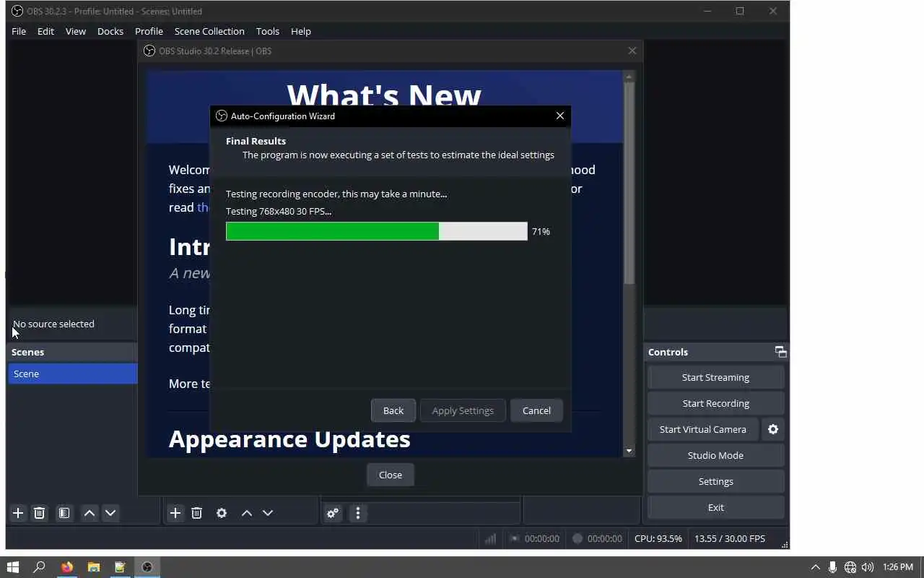Click the 13.55 / 30.00 FPS status text
The width and height of the screenshot is (924, 578).
pos(729,538)
